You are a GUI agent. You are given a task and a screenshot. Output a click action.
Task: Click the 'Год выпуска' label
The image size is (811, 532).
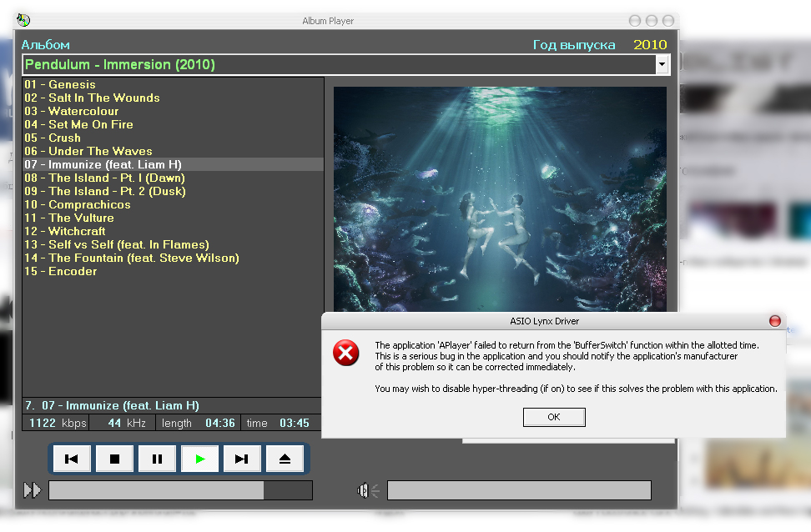coord(574,45)
